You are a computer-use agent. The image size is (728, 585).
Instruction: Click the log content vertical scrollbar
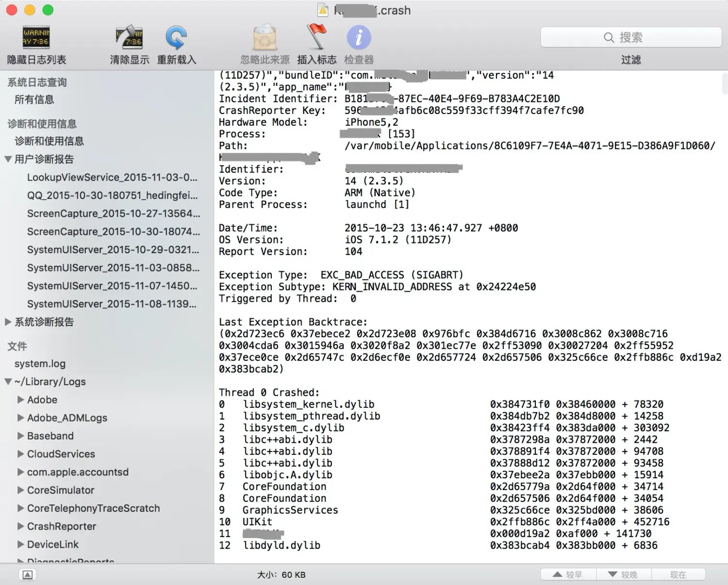coord(725,84)
